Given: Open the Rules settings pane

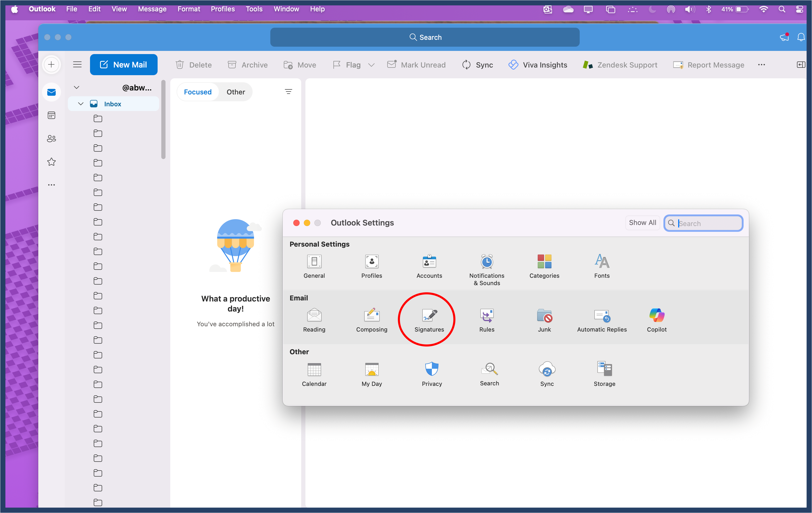Looking at the screenshot, I should tap(487, 320).
